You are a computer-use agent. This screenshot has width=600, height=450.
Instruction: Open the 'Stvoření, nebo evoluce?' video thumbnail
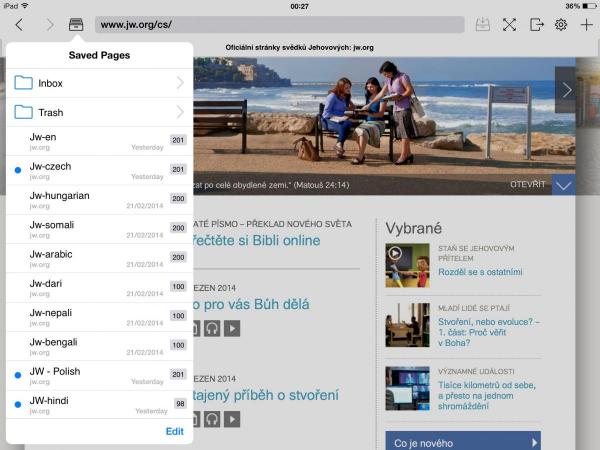click(407, 325)
